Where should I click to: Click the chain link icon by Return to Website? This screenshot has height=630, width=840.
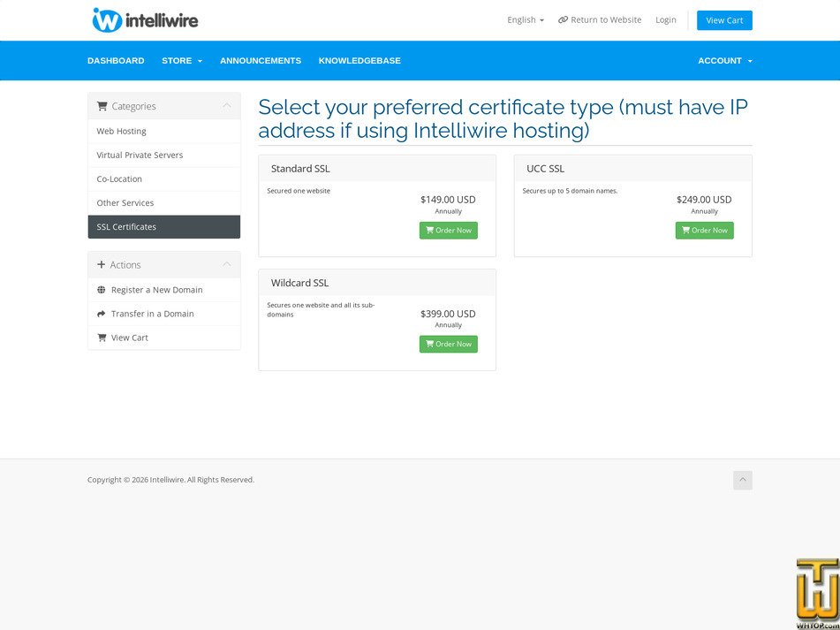tap(563, 19)
